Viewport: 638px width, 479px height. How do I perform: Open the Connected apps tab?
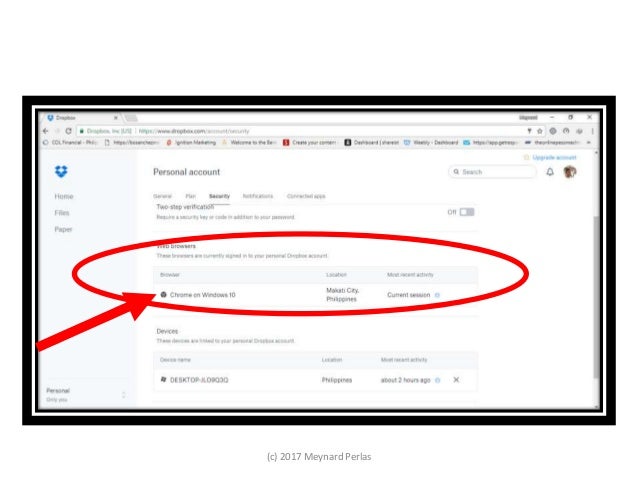(306, 196)
